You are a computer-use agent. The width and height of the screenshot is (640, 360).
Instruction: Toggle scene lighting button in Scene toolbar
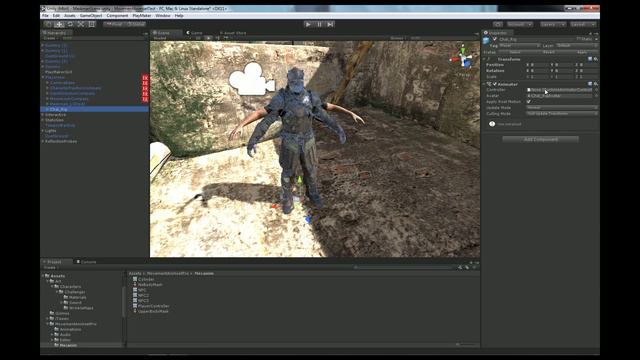pos(208,38)
